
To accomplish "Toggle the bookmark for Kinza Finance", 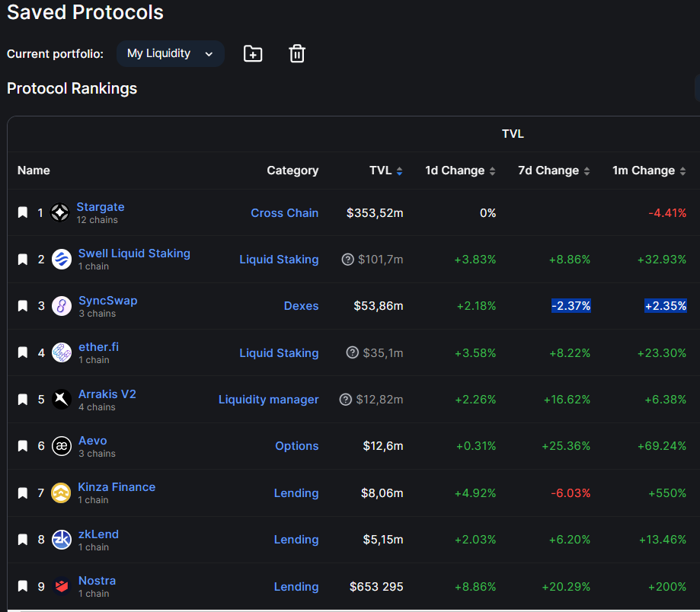I will (x=23, y=493).
